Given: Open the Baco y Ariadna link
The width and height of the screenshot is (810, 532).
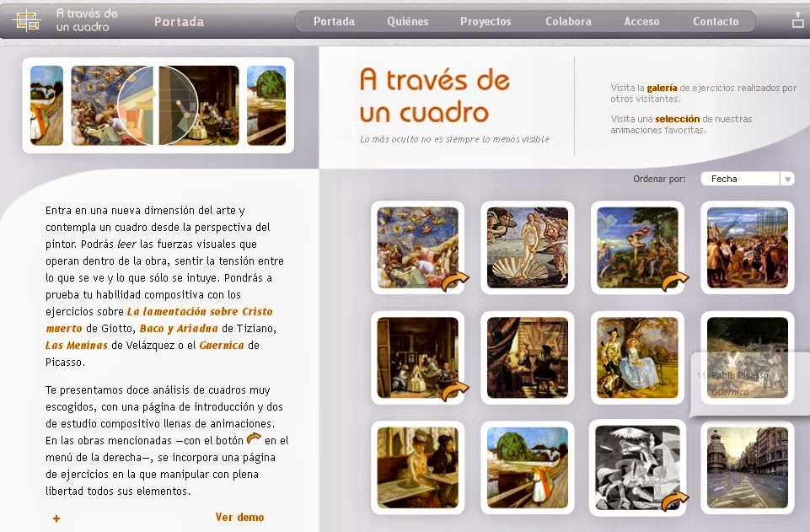Looking at the screenshot, I should 179,329.
